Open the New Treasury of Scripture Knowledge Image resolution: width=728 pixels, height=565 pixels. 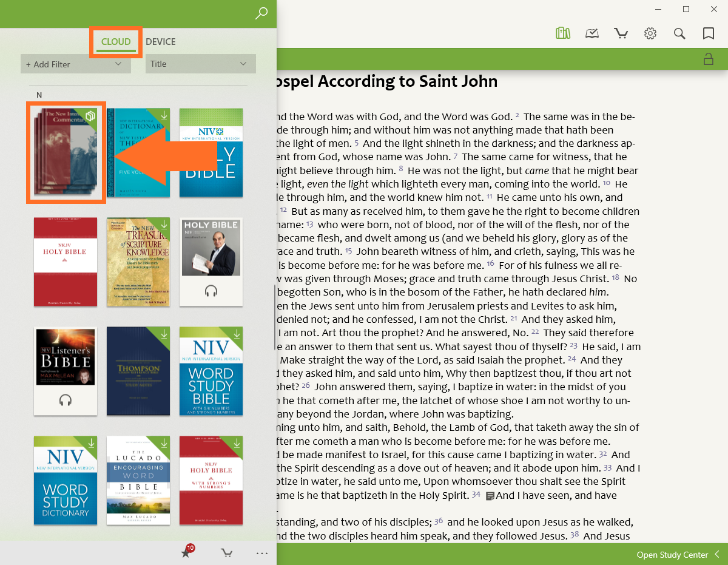coord(138,262)
